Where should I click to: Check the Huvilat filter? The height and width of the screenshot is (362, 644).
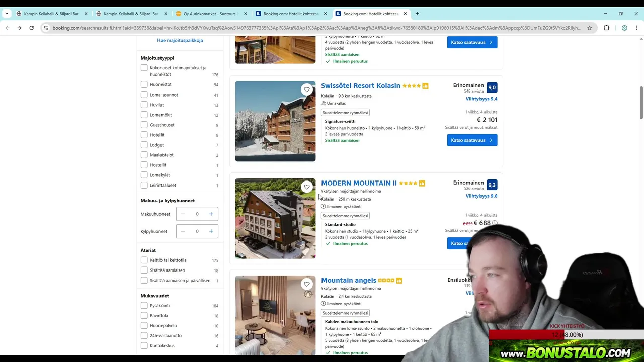[x=144, y=105]
